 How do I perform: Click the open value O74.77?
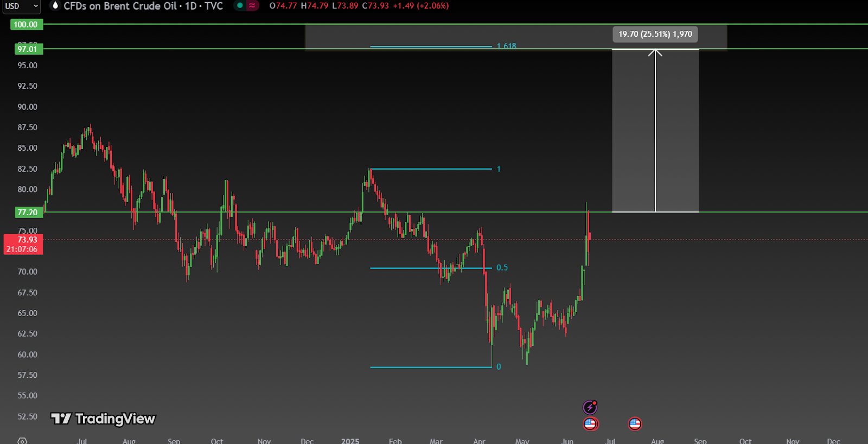click(283, 6)
